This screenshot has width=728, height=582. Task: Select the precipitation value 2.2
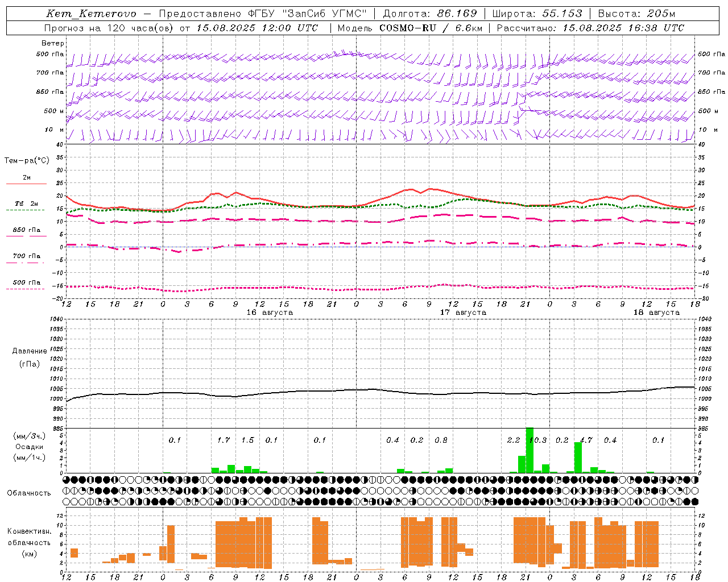[514, 440]
